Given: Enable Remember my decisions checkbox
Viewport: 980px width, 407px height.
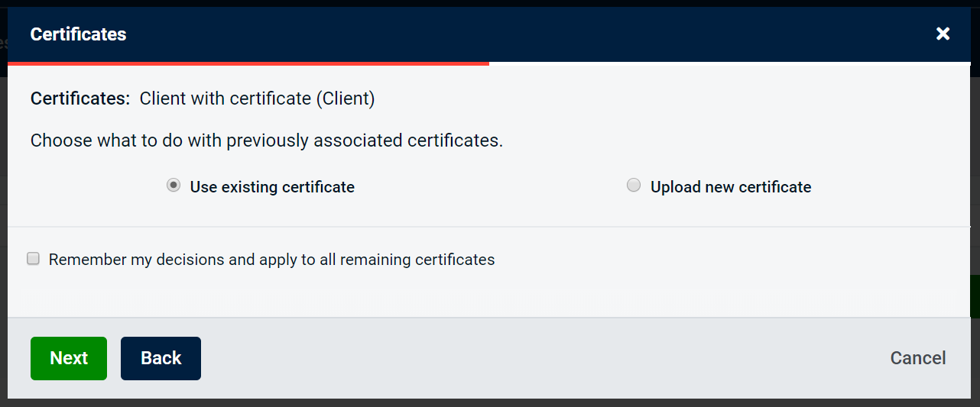Looking at the screenshot, I should (x=34, y=259).
